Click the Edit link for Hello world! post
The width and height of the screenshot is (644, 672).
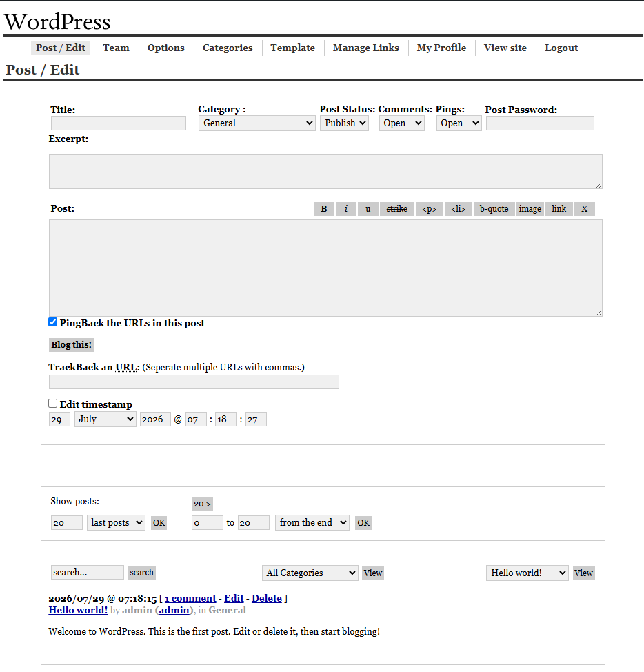234,598
